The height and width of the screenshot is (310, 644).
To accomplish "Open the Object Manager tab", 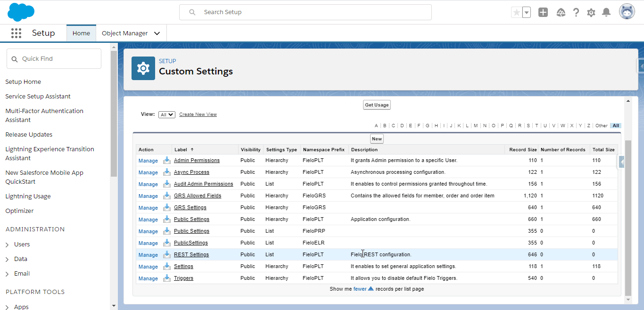I will pos(125,33).
